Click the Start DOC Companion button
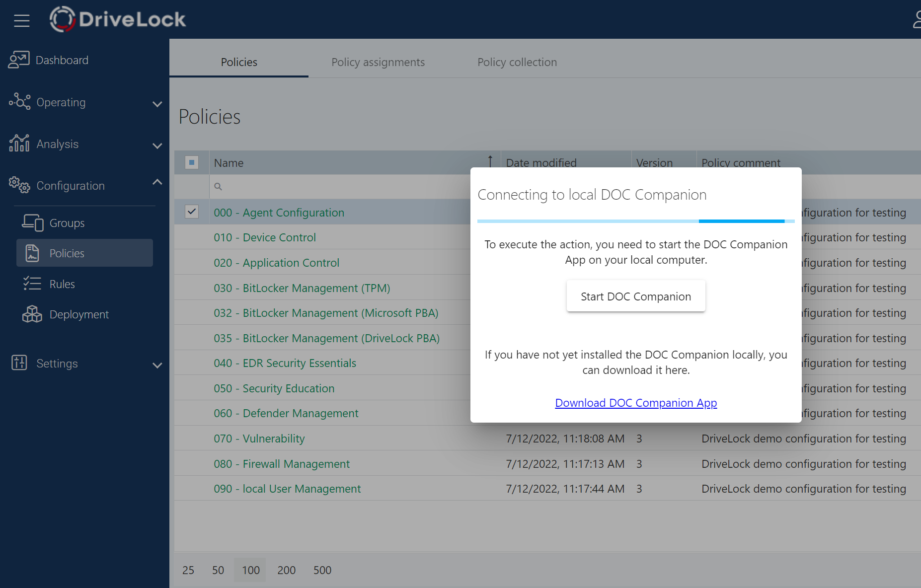The image size is (921, 588). 635,296
